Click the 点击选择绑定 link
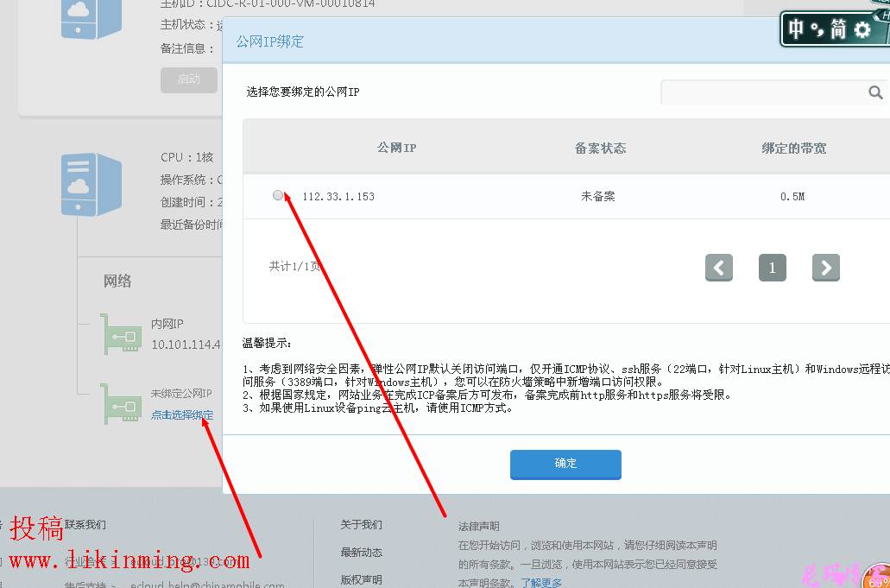The image size is (890, 588). [184, 415]
